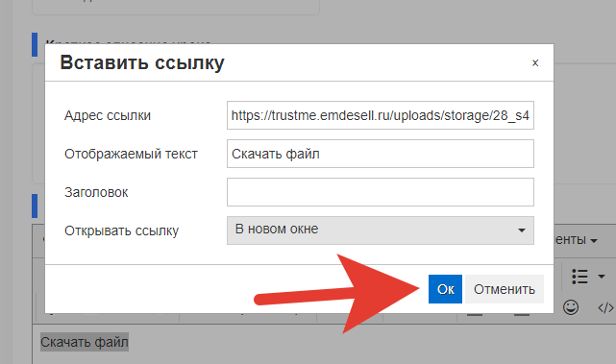Click the Адрес ссылки label
The image size is (616, 364).
[x=108, y=115]
